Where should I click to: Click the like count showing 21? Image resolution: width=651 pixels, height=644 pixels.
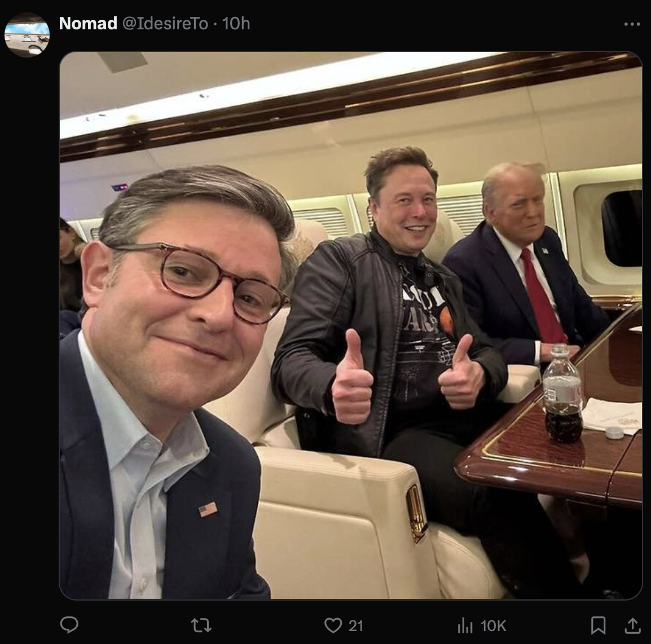355,625
